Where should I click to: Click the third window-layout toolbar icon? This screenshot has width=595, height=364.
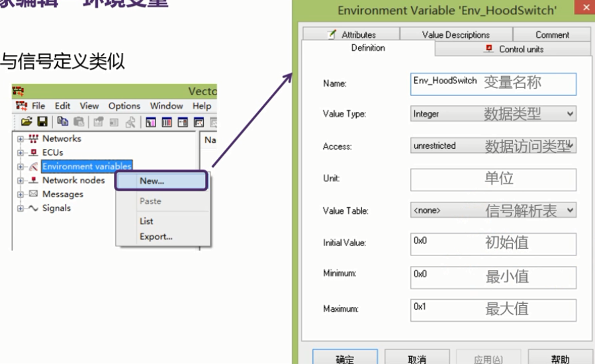(183, 122)
